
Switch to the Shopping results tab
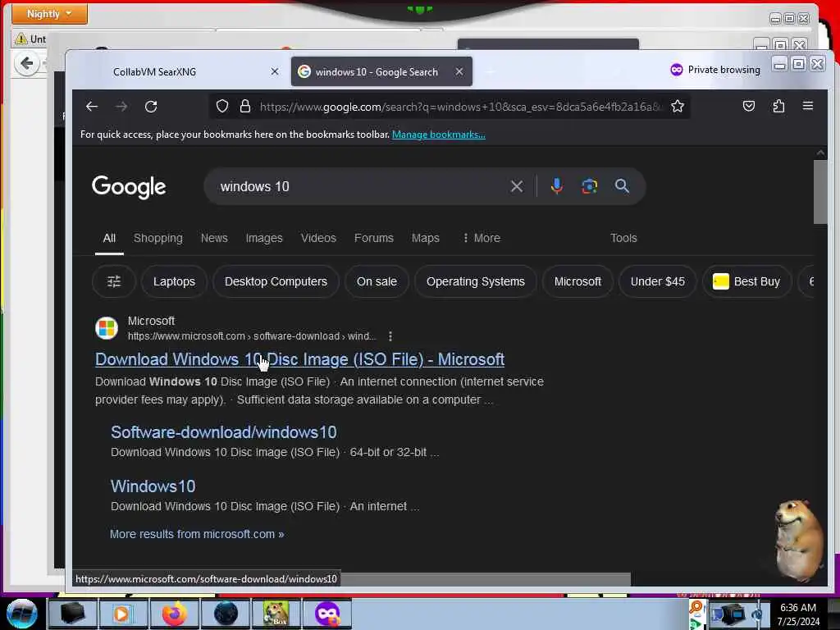(x=158, y=238)
